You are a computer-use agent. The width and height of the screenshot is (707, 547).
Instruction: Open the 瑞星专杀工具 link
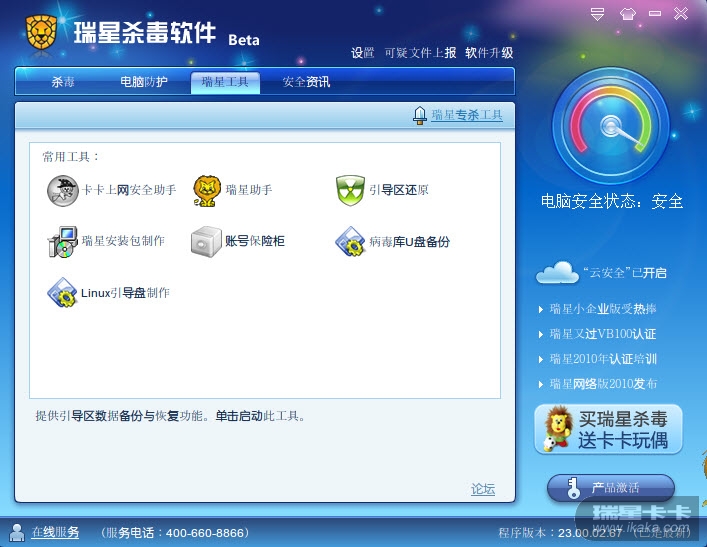click(x=467, y=115)
